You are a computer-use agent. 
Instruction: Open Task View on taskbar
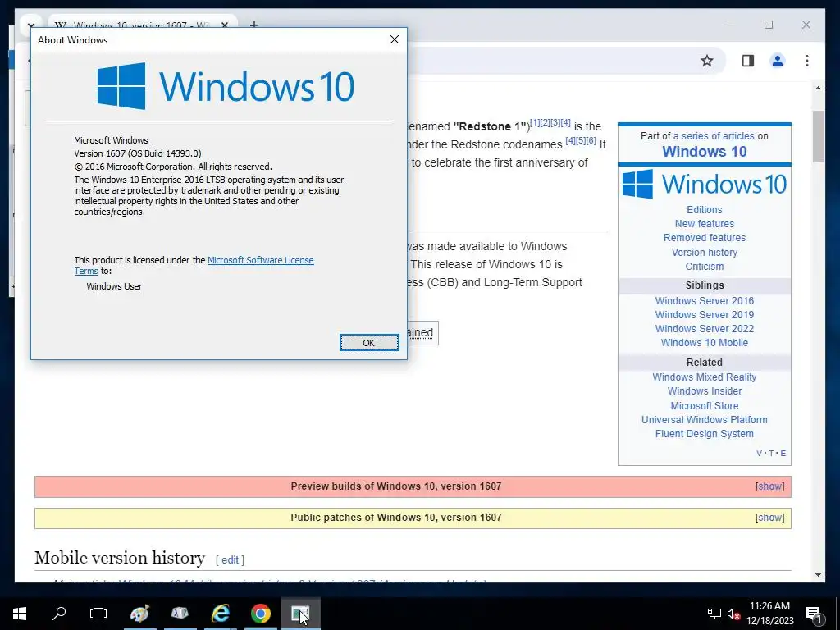pyautogui.click(x=98, y=614)
